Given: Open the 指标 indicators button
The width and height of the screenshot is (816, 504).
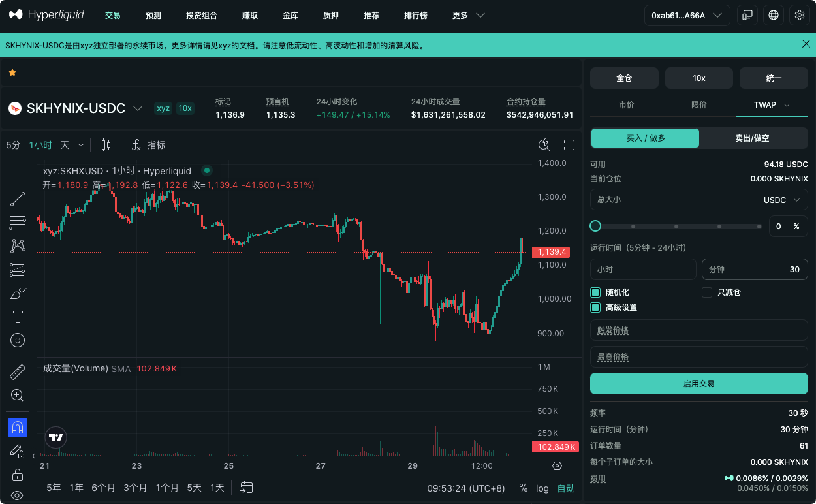Looking at the screenshot, I should click(x=148, y=145).
